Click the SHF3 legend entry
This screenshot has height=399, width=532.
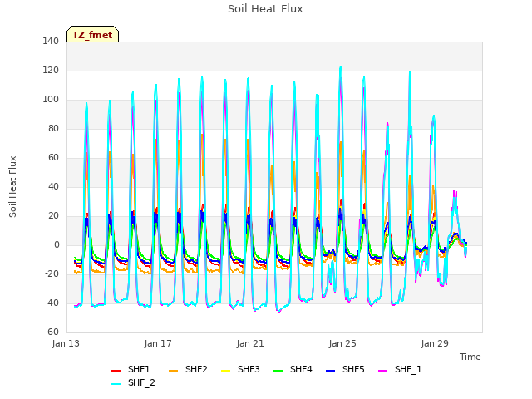click(x=240, y=369)
